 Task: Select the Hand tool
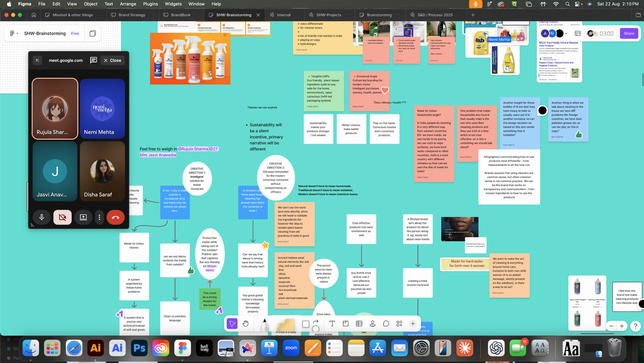pos(246,324)
